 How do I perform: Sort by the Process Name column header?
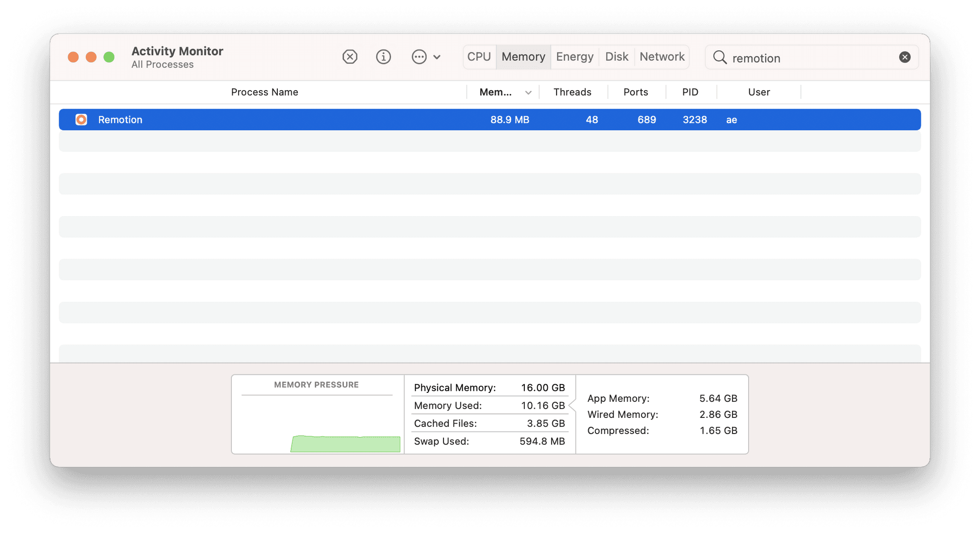tap(264, 92)
